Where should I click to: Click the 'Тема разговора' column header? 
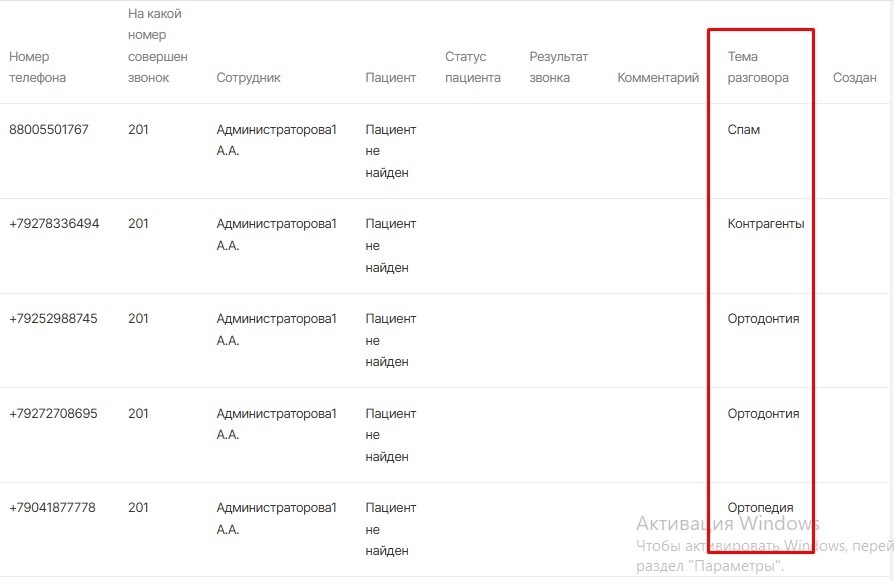point(758,67)
